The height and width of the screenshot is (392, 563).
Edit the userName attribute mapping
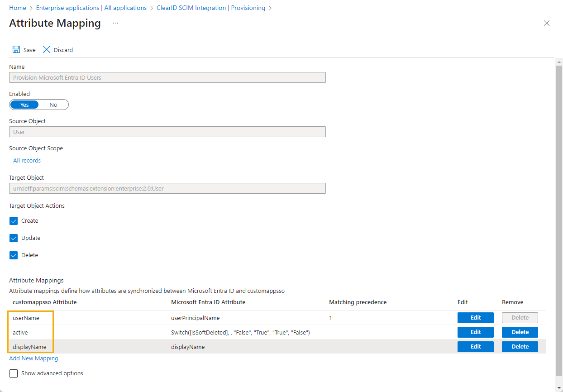click(475, 317)
